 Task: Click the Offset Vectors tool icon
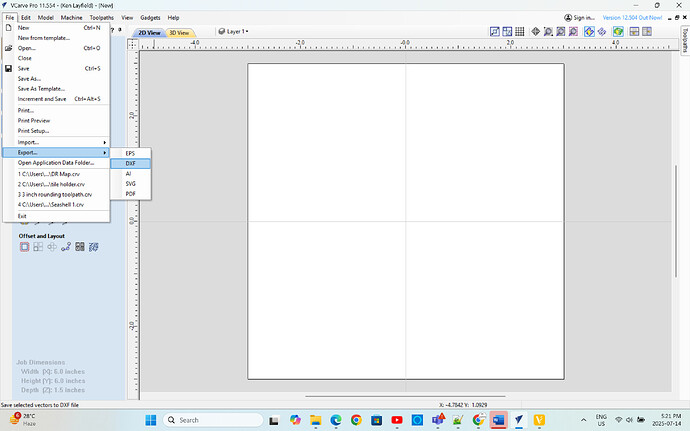(x=25, y=247)
